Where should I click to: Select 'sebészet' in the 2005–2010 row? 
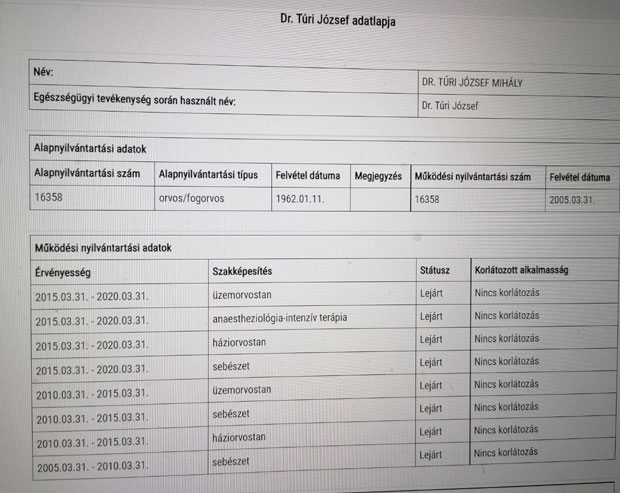click(231, 461)
